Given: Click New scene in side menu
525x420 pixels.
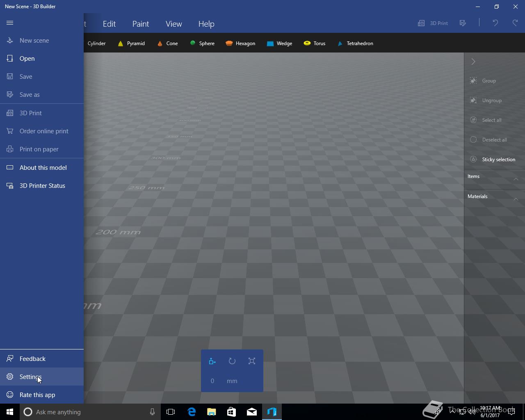Looking at the screenshot, I should coord(42,40).
